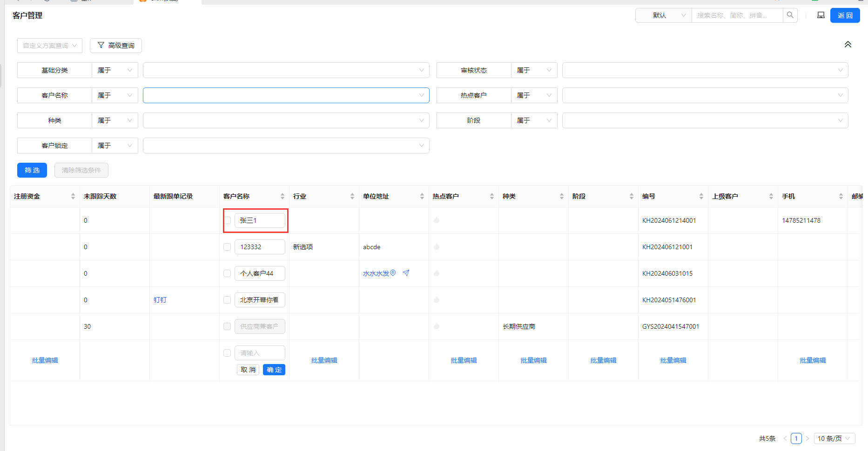Sort by 行业 column arrows
This screenshot has width=868, height=451.
click(x=352, y=196)
